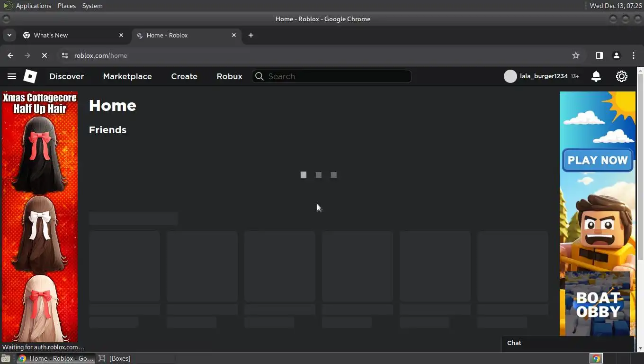The width and height of the screenshot is (644, 364).
Task: Click PLAY NOW on the Boat Obby ad
Action: [598, 160]
